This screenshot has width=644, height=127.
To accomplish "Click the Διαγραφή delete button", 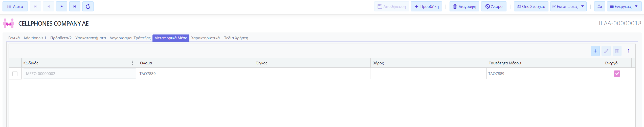I will (x=464, y=6).
